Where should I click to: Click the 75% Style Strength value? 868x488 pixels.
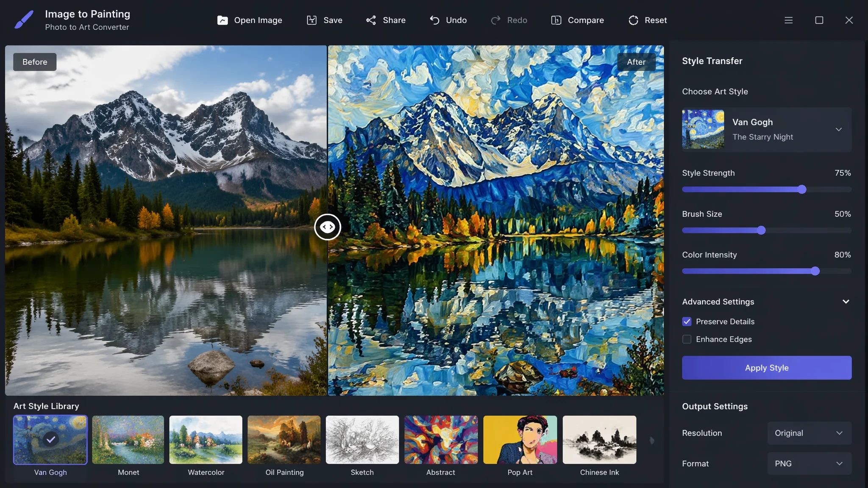843,173
